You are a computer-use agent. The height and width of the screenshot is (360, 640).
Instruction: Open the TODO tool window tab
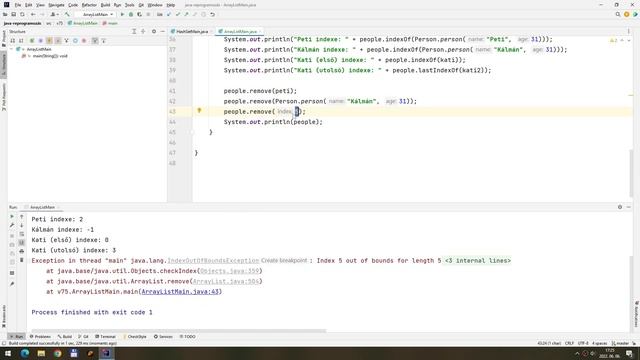[187, 337]
